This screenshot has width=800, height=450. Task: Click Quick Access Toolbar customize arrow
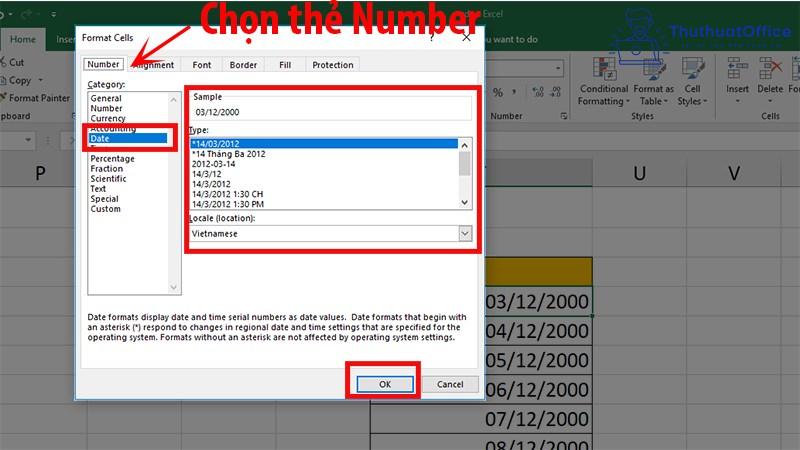tap(54, 14)
